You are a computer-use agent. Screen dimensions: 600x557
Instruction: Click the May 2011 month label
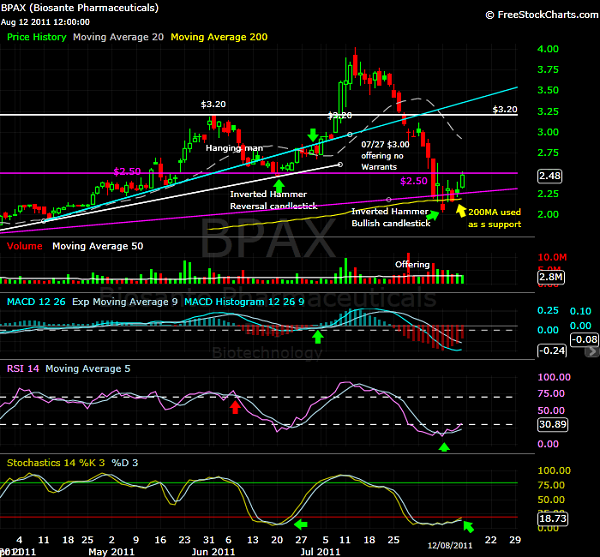[x=111, y=552]
